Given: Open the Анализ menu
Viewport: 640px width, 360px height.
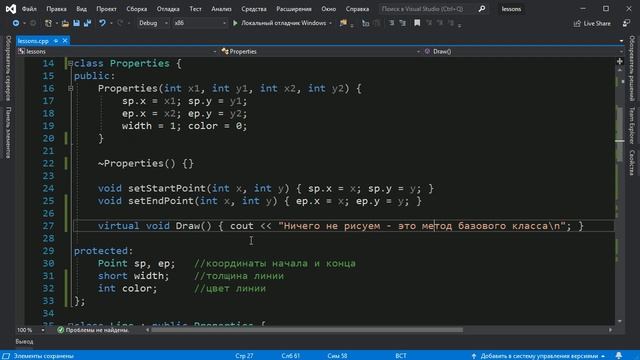Looking at the screenshot, I should click(x=221, y=9).
